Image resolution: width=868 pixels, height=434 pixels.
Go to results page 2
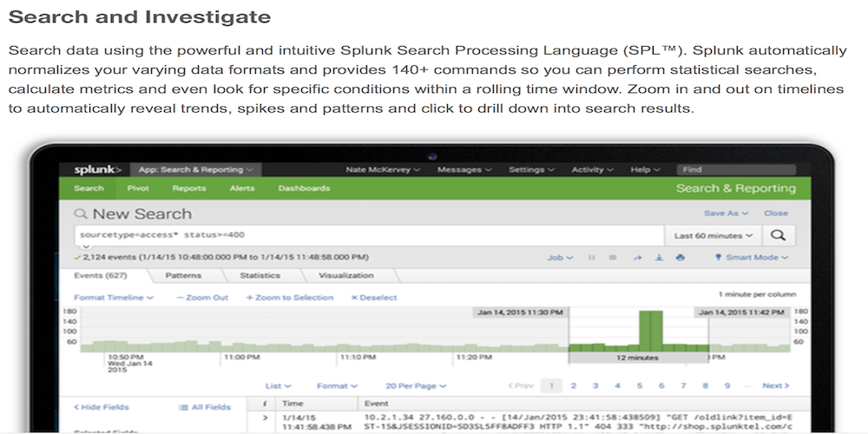[x=574, y=386]
